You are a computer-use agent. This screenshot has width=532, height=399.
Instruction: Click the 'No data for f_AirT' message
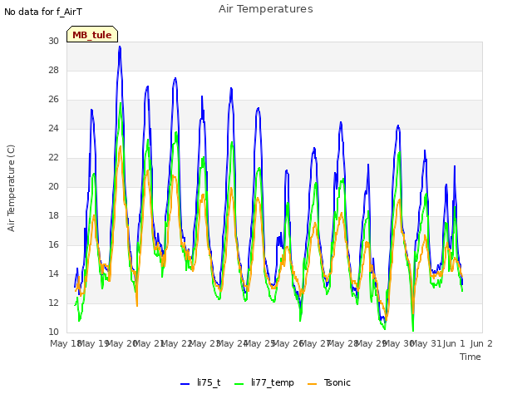coord(43,12)
